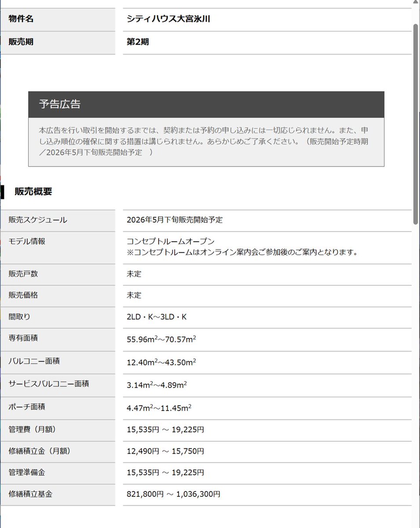The width and height of the screenshot is (420, 528).
Task: Click the 専有面積 label
Action: 23,338
